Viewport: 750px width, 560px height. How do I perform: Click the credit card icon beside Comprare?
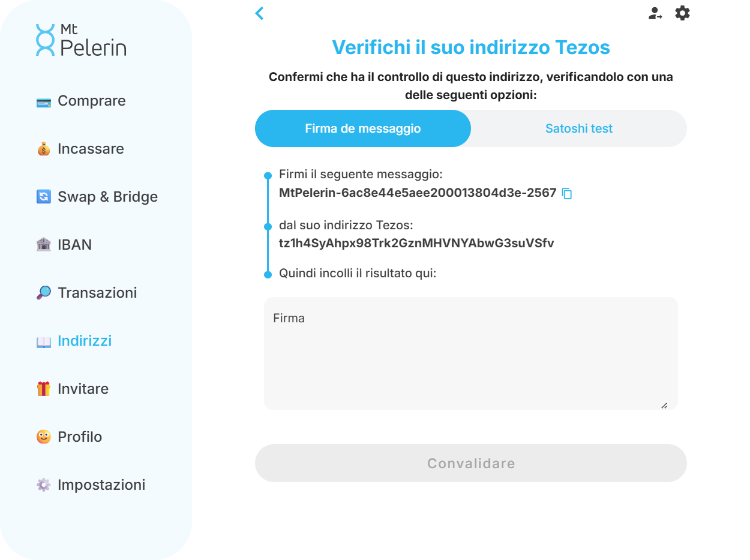click(43, 102)
